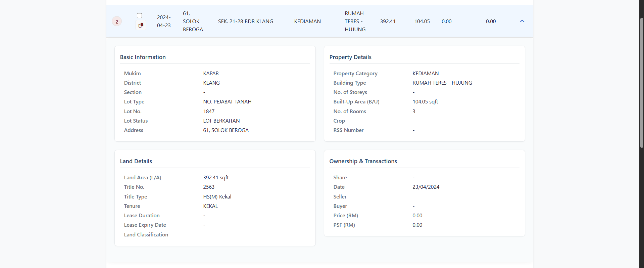Click the Ownership & Transactions card heading
The height and width of the screenshot is (268, 644).
click(x=363, y=161)
